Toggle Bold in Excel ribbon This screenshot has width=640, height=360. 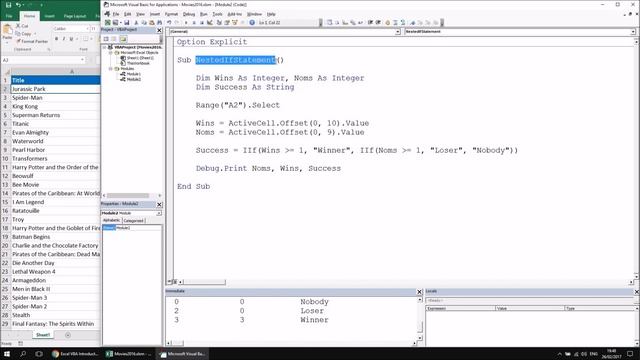coord(56,39)
